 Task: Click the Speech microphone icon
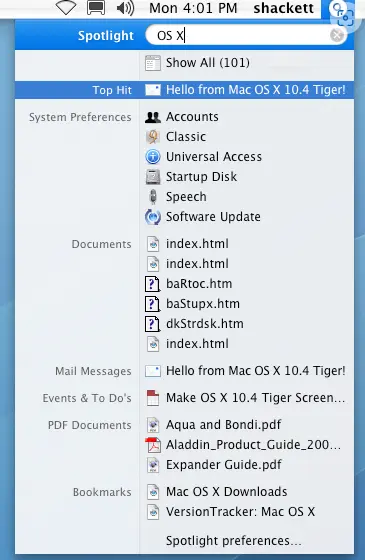(x=153, y=197)
